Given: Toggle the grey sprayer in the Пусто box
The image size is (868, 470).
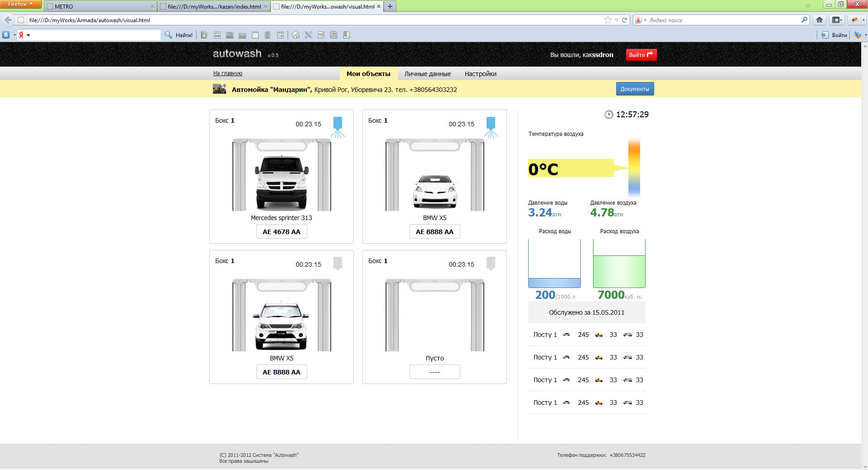Looking at the screenshot, I should [491, 263].
